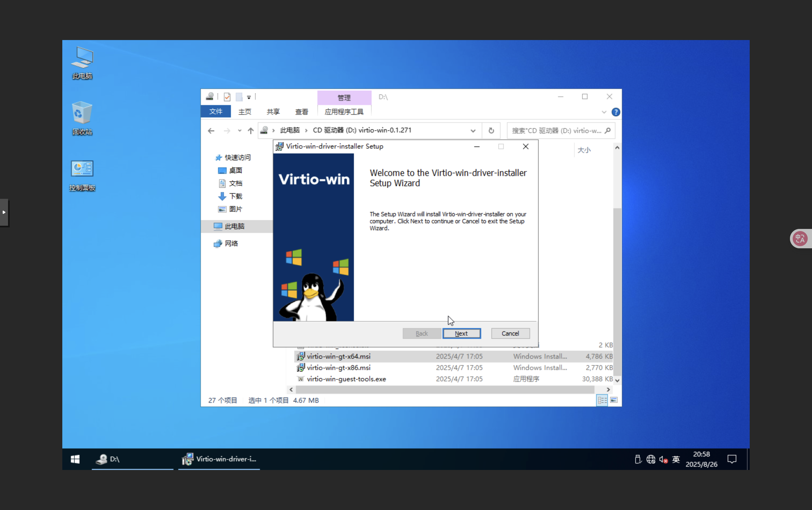Image resolution: width=812 pixels, height=510 pixels.
Task: Go back in Explorer navigation
Action: tap(211, 131)
